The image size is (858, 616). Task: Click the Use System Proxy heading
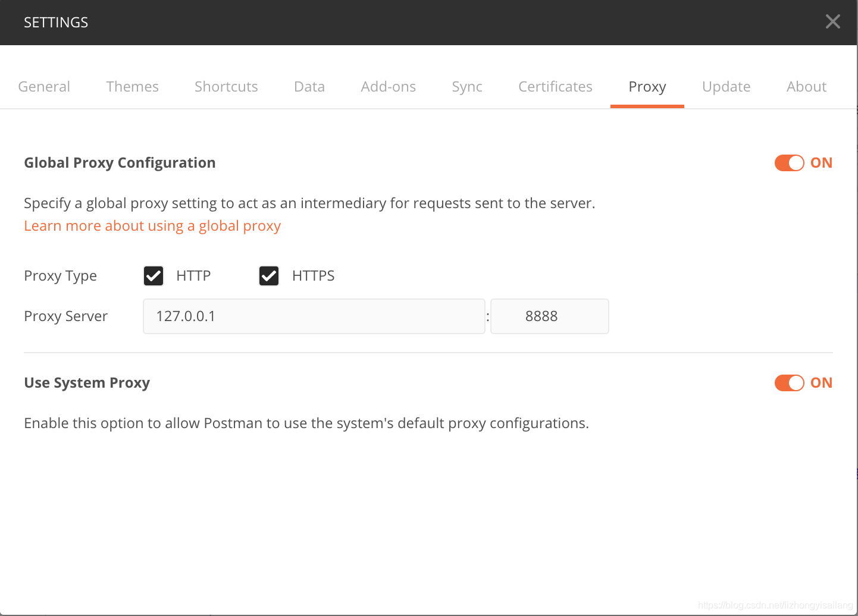87,383
